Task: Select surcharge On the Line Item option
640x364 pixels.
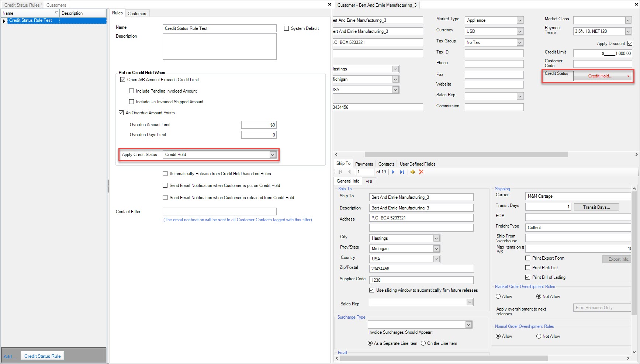Action: pyautogui.click(x=423, y=343)
